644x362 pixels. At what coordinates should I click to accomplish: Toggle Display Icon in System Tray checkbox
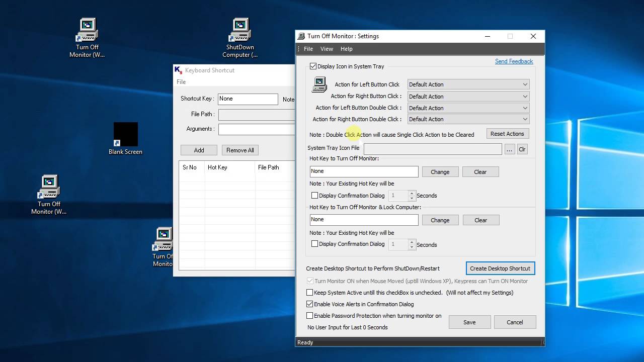[x=313, y=66]
